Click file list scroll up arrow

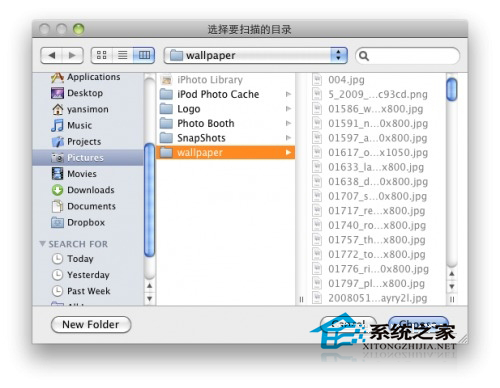[x=452, y=274]
